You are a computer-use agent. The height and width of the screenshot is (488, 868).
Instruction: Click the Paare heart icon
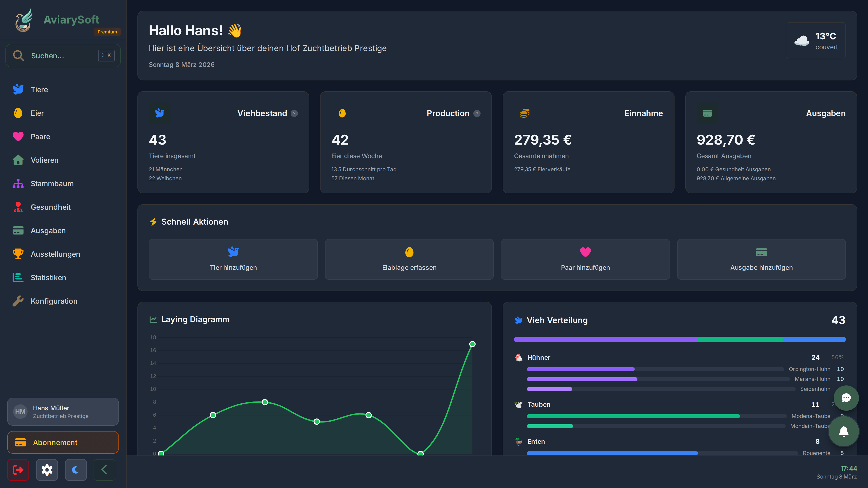[18, 136]
